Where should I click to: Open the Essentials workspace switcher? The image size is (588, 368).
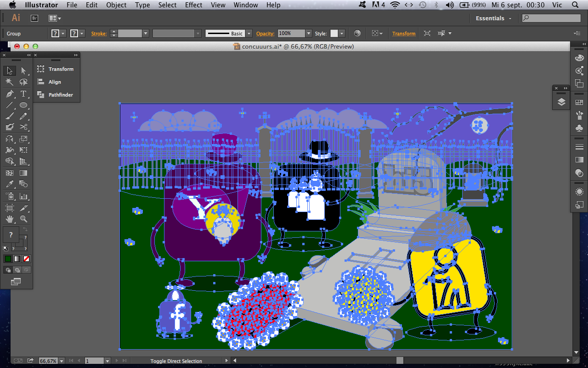tap(493, 18)
